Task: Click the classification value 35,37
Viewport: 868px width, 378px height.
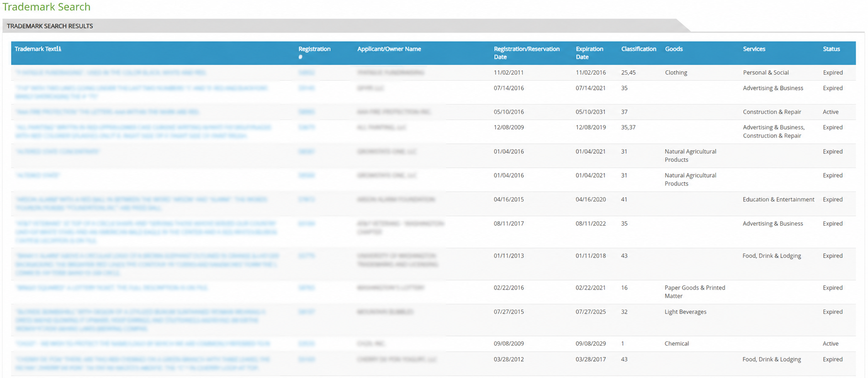Action: click(x=629, y=127)
